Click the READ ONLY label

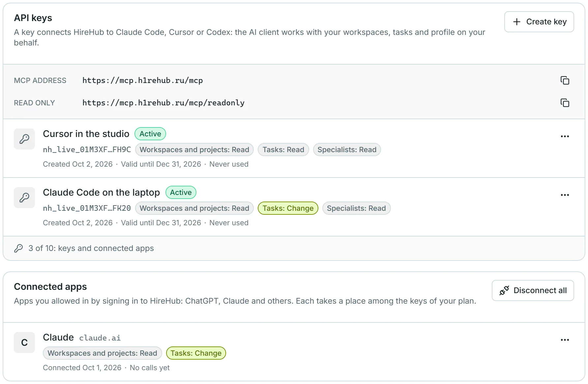tap(34, 103)
